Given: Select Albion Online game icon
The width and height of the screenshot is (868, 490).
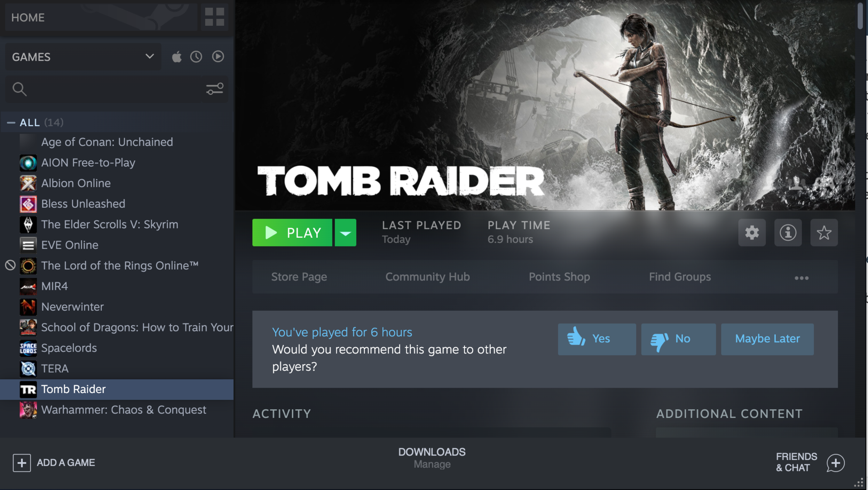Looking at the screenshot, I should 28,183.
